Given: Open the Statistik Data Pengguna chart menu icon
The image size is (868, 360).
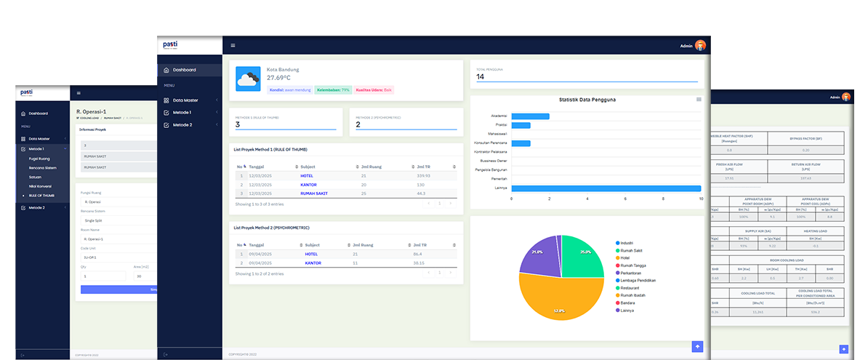Looking at the screenshot, I should coord(699,99).
